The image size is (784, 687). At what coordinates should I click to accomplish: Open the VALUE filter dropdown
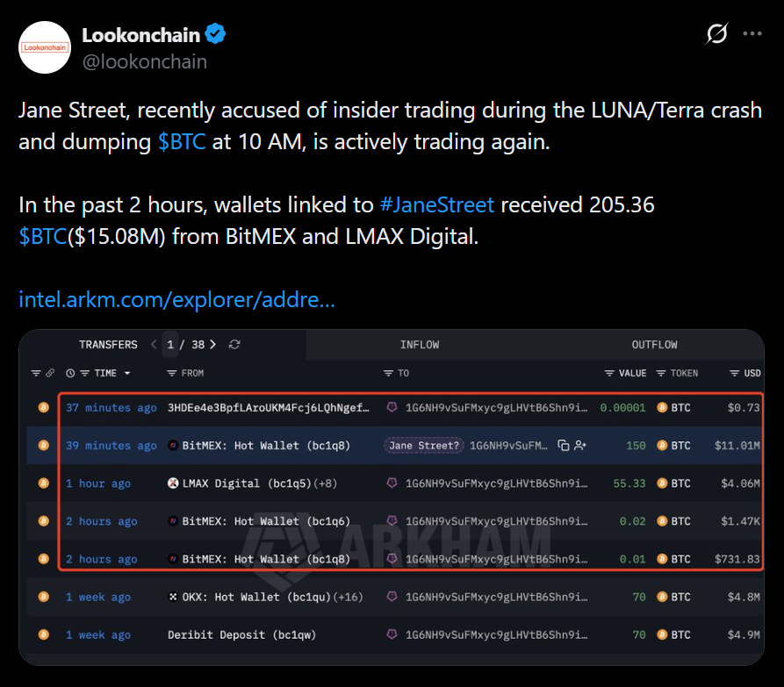click(x=609, y=373)
